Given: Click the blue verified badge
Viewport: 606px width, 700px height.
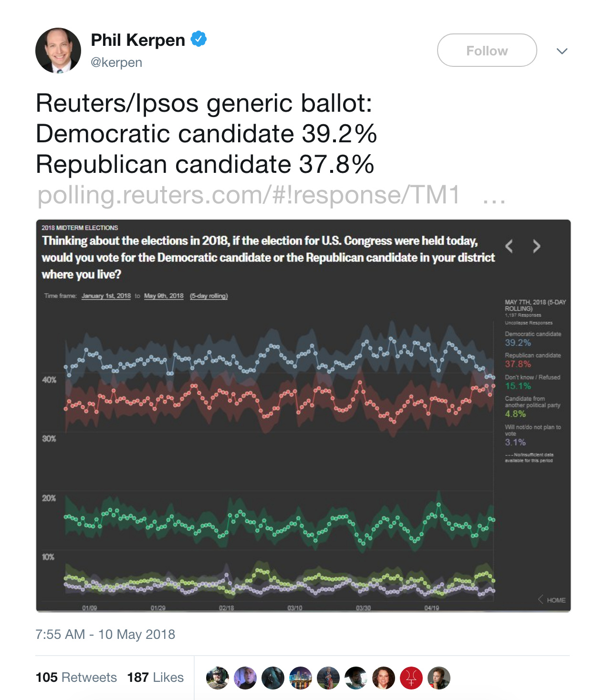Looking at the screenshot, I should coord(199,39).
